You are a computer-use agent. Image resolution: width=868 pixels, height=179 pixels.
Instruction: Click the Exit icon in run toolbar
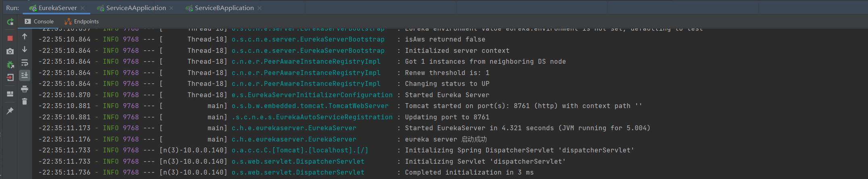pos(10,77)
